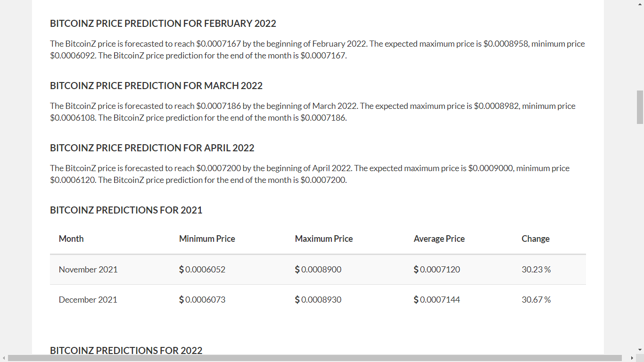Click average price $0.0007144
Screen dimensions: 644x362
point(437,300)
